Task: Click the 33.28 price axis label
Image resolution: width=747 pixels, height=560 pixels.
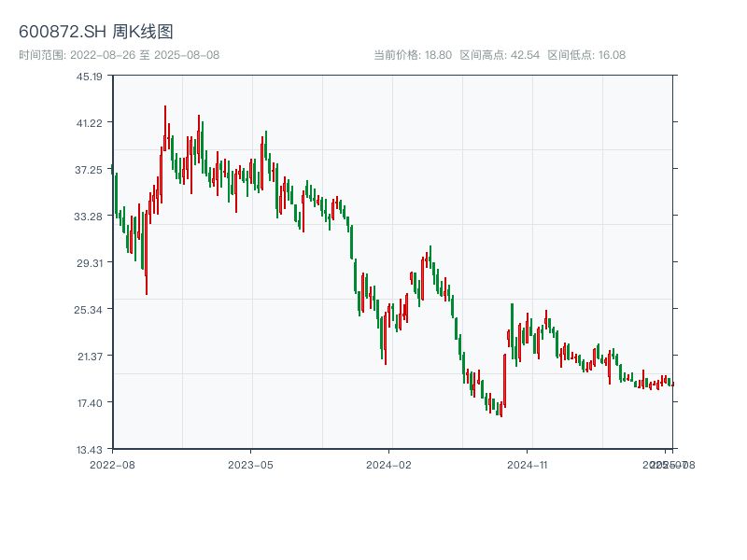Action: (x=90, y=217)
